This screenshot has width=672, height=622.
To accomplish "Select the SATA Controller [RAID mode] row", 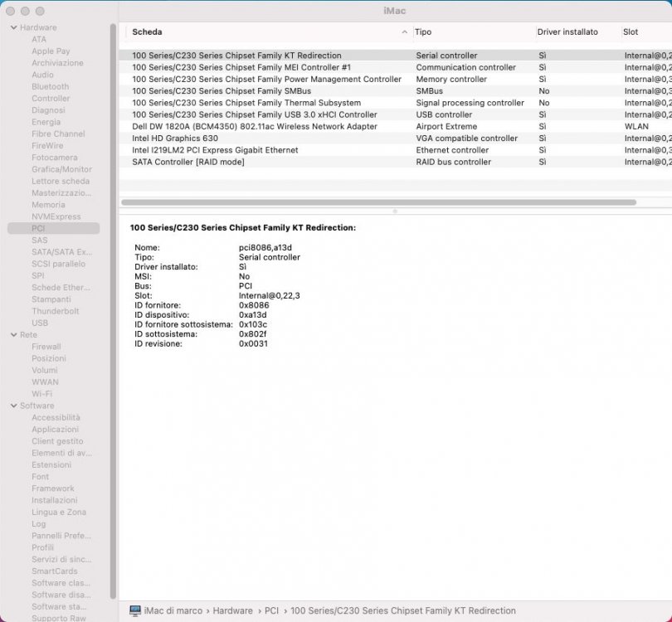I will point(187,162).
